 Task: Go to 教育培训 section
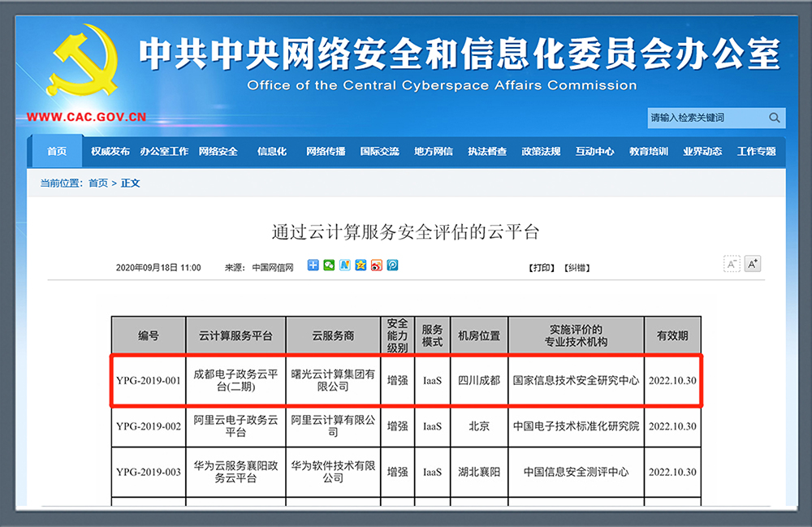[x=649, y=152]
